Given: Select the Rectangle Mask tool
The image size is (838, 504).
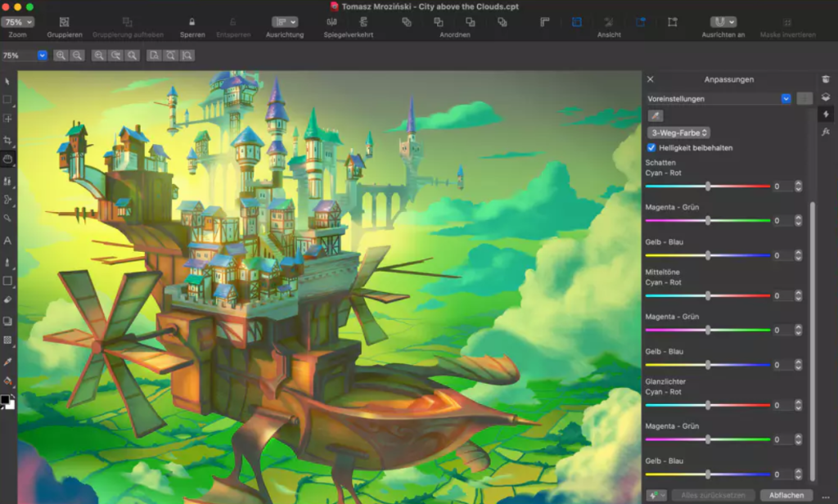Looking at the screenshot, I should coord(7,100).
